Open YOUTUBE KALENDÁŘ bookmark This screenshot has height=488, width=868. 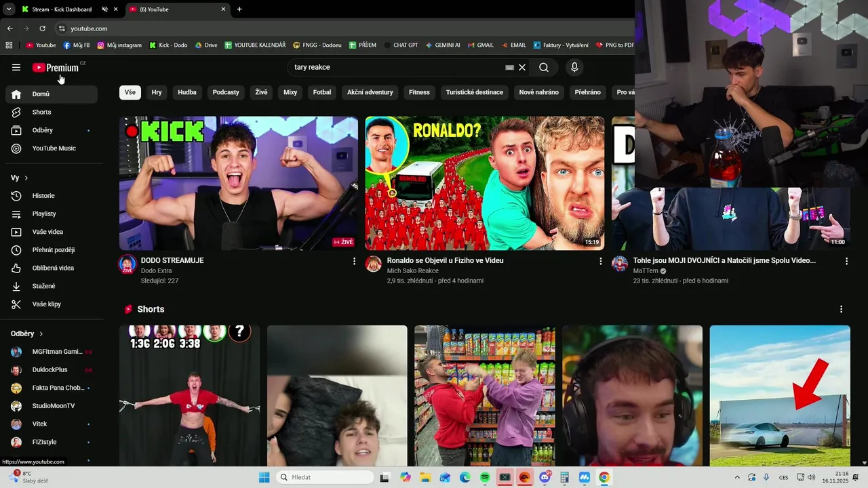pyautogui.click(x=255, y=45)
